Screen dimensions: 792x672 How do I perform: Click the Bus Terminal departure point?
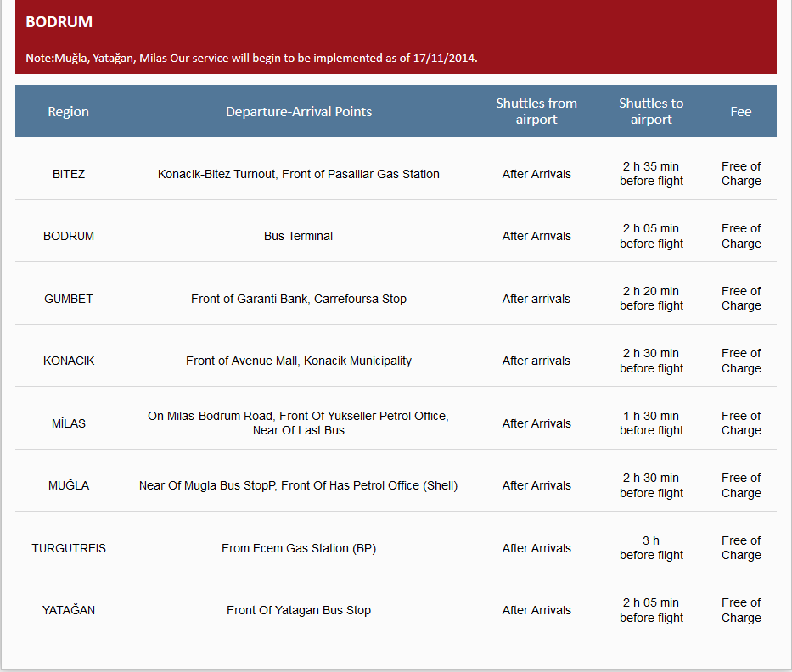coord(299,236)
